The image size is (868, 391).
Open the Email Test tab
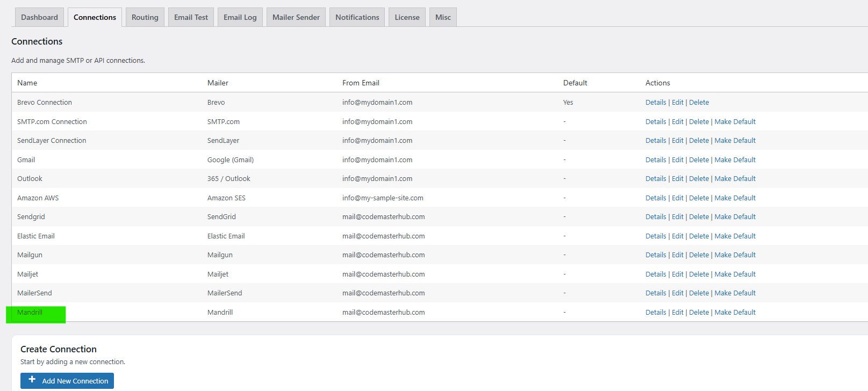[191, 17]
